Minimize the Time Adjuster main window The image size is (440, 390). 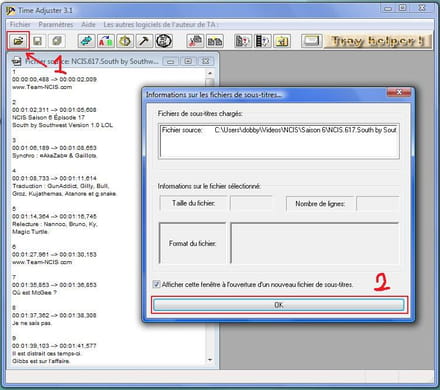tap(388, 8)
